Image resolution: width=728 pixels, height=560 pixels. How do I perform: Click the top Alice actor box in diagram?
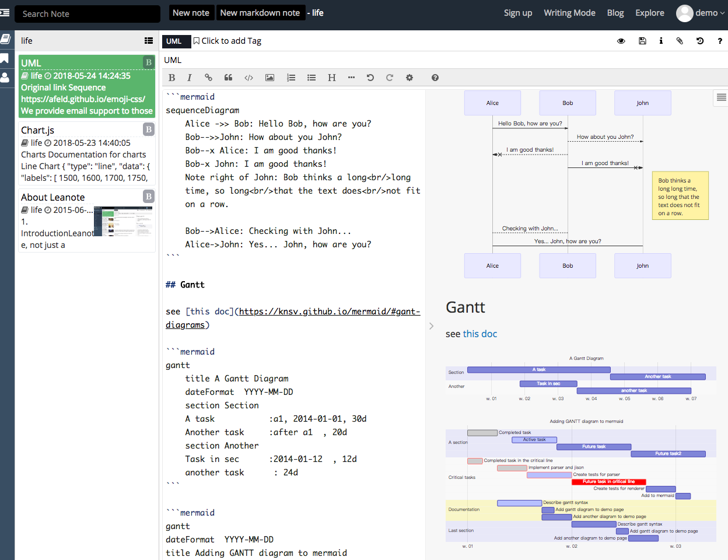coord(492,103)
